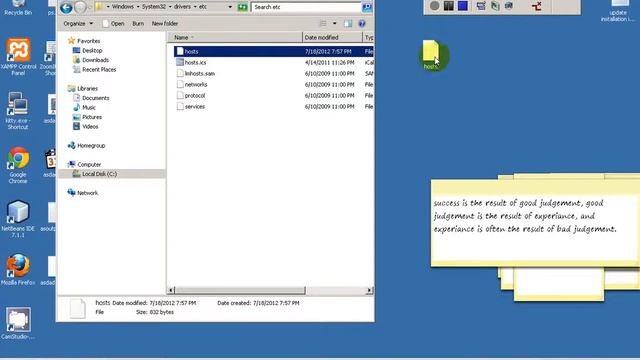
Task: Select the NetBeans IDE desktop icon
Action: click(18, 219)
